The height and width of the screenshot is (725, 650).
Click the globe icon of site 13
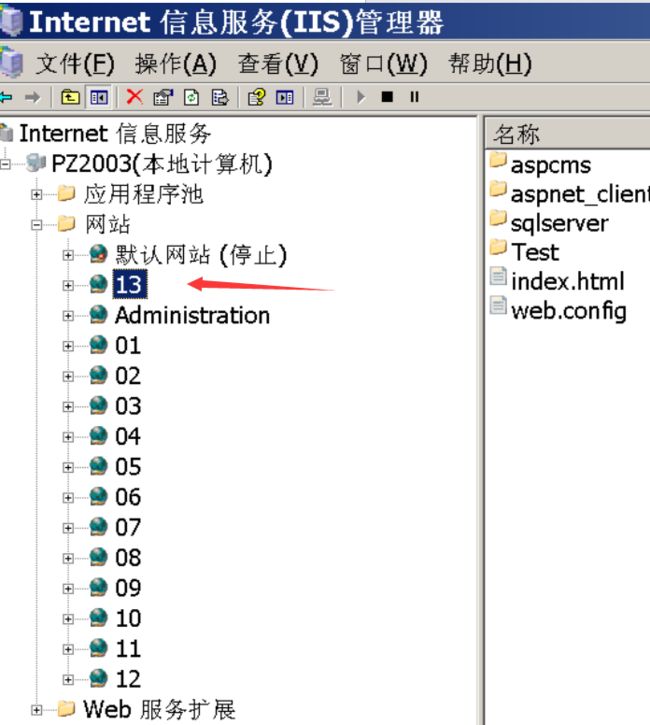(98, 284)
